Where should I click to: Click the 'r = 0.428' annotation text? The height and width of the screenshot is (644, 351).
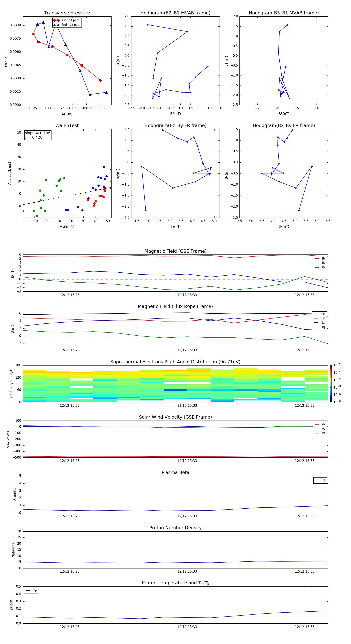pos(34,137)
